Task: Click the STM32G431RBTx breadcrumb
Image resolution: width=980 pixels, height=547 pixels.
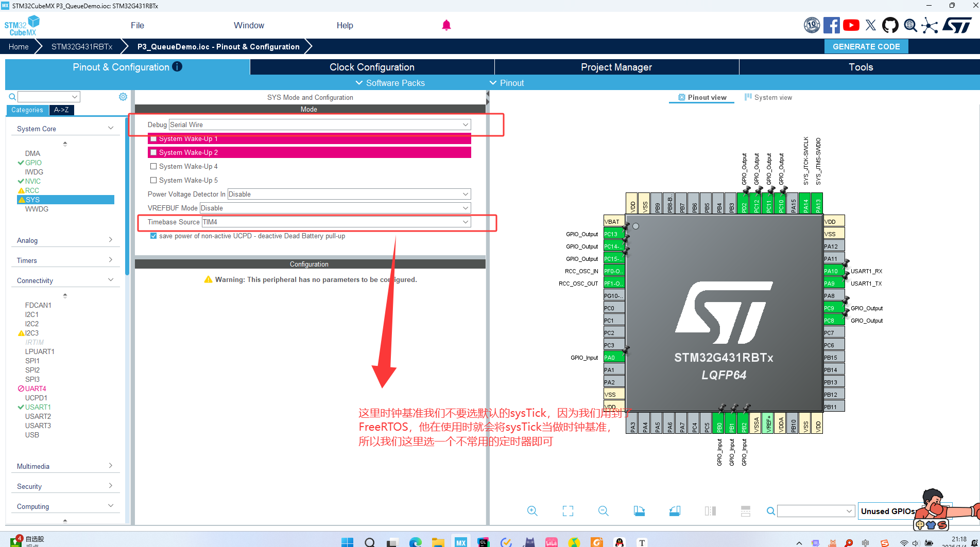Action: point(82,46)
